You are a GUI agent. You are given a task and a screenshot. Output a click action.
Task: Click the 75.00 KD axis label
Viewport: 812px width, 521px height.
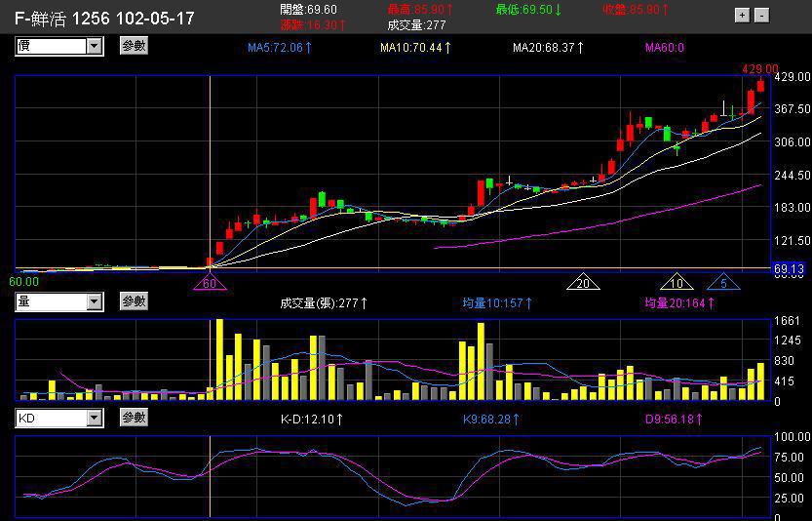[790, 458]
